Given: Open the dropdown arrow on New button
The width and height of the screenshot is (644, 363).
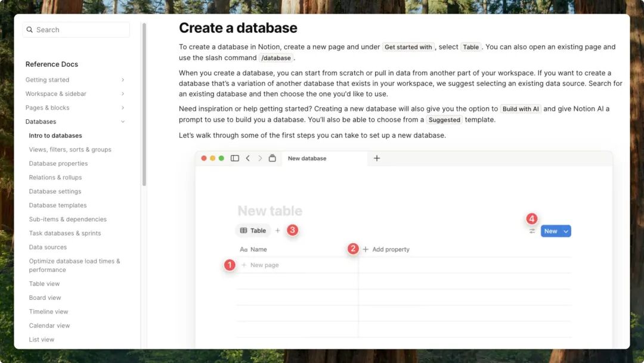Looking at the screenshot, I should point(566,231).
